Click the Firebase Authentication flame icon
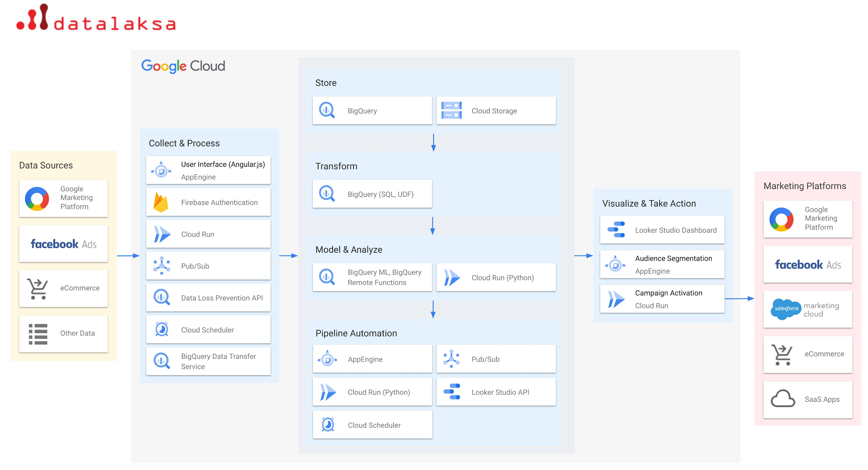868x470 pixels. [161, 202]
